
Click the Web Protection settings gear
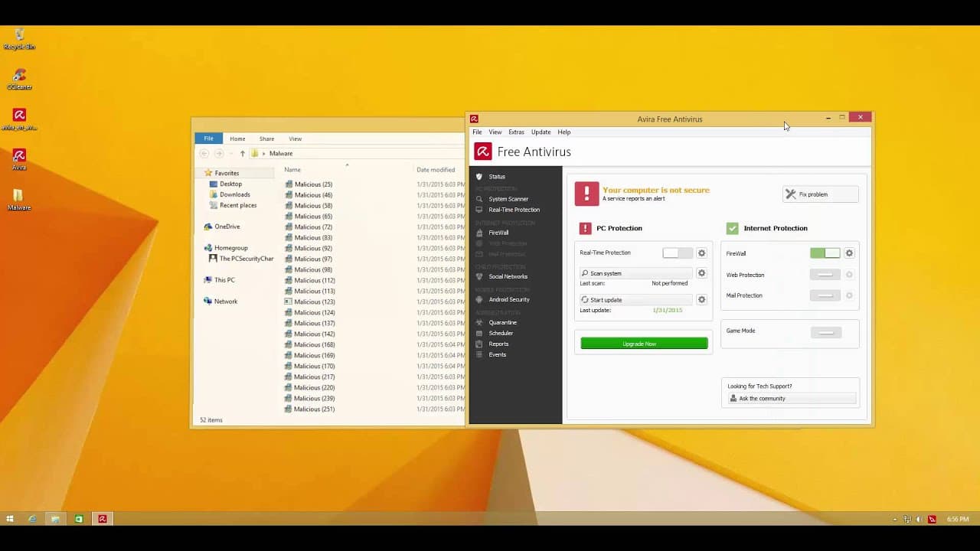pyautogui.click(x=849, y=275)
